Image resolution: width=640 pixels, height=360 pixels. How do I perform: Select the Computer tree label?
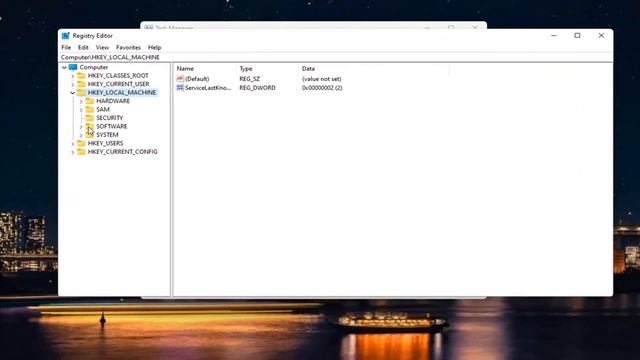(94, 67)
